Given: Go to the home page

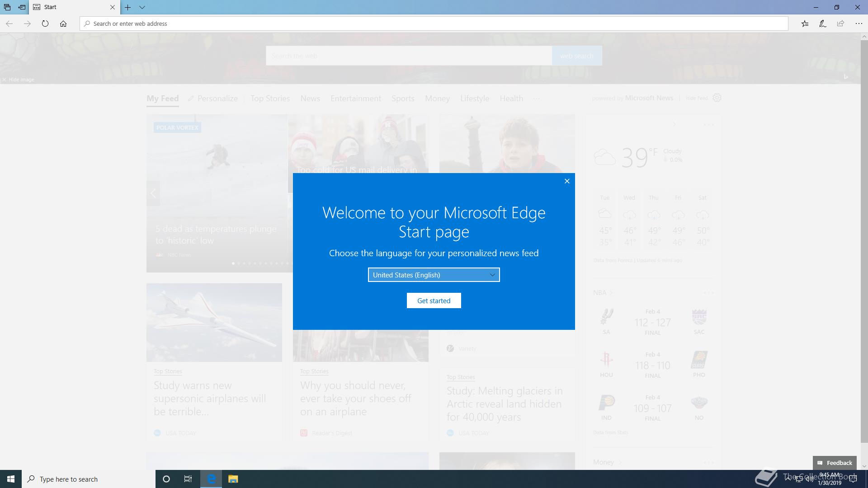Looking at the screenshot, I should pyautogui.click(x=63, y=23).
